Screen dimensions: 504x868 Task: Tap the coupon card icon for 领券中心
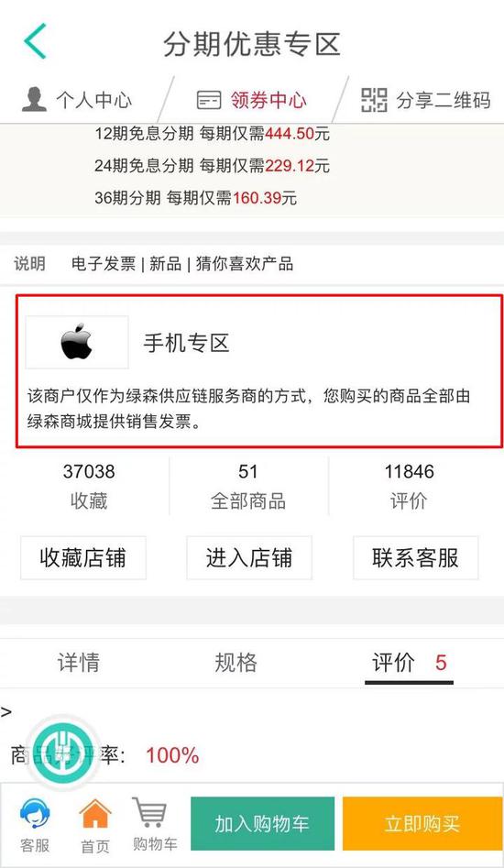pyautogui.click(x=209, y=100)
